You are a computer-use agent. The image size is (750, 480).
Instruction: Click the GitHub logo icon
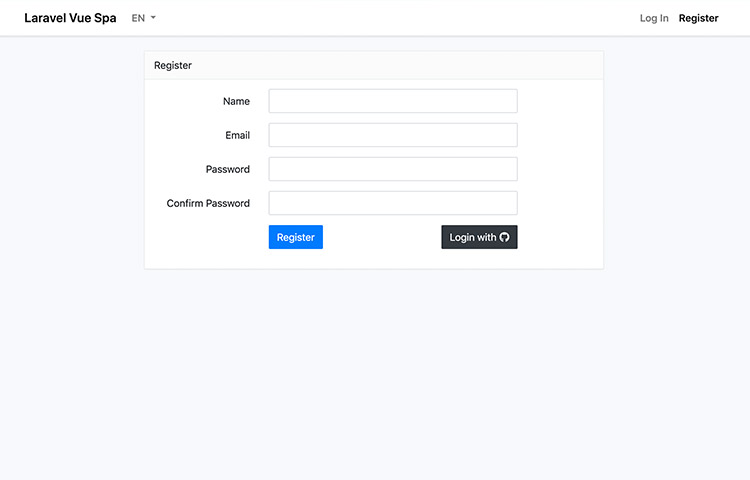coord(504,238)
